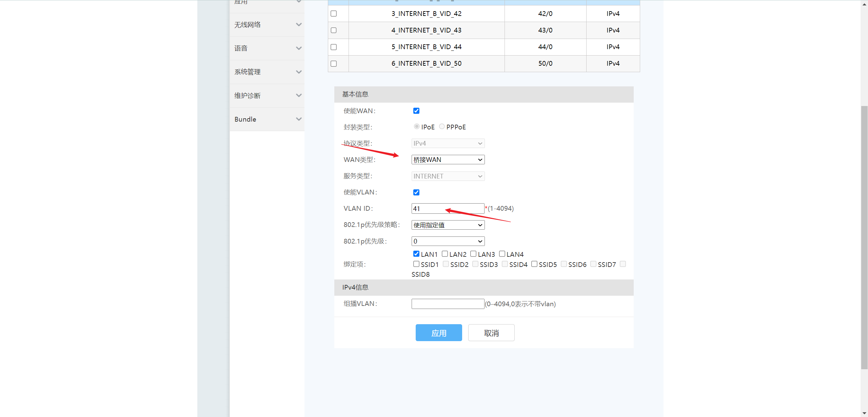Expand the 系统管理 chevron arrow

[299, 72]
